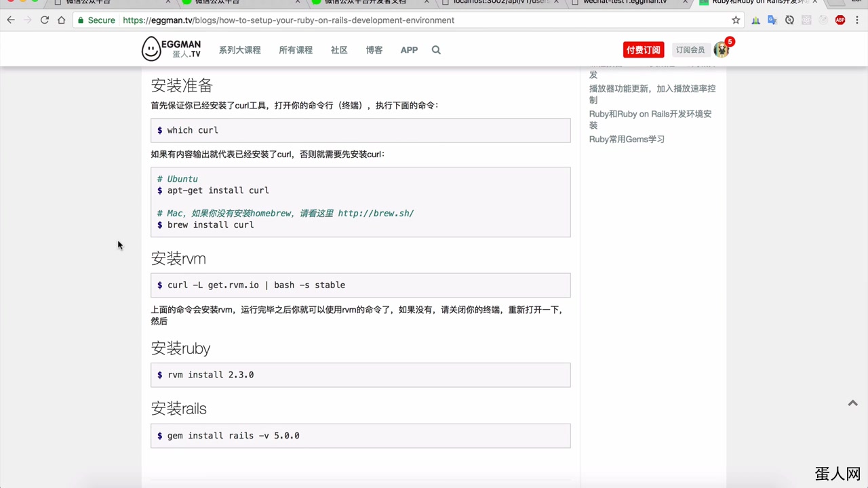Click the 安装准备 heading
Viewport: 868px width, 488px height.
[182, 85]
